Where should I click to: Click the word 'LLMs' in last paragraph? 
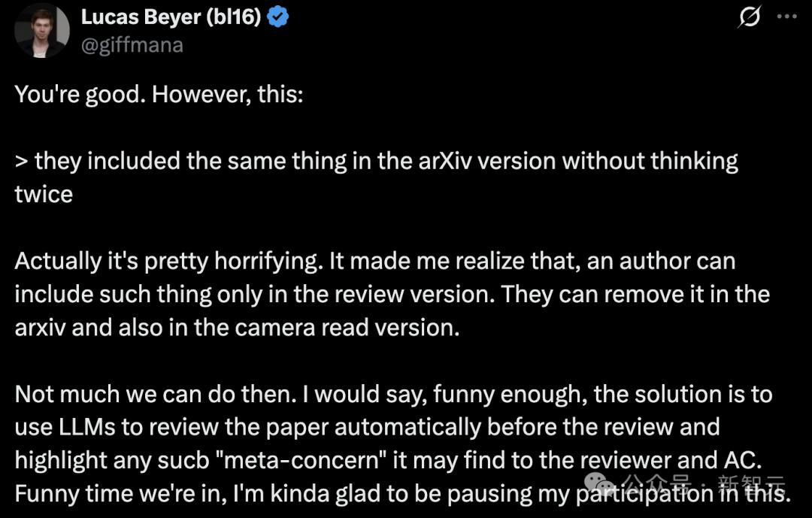click(x=87, y=427)
